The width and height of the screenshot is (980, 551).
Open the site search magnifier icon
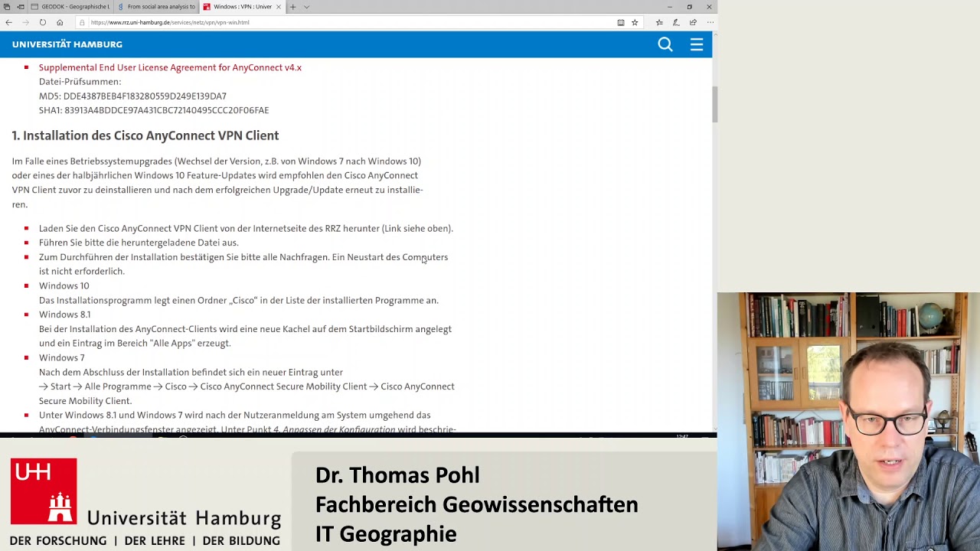tap(665, 44)
